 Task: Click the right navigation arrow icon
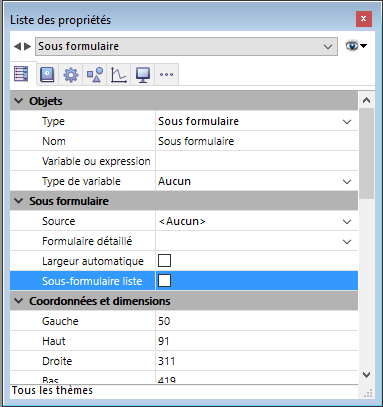tap(28, 46)
